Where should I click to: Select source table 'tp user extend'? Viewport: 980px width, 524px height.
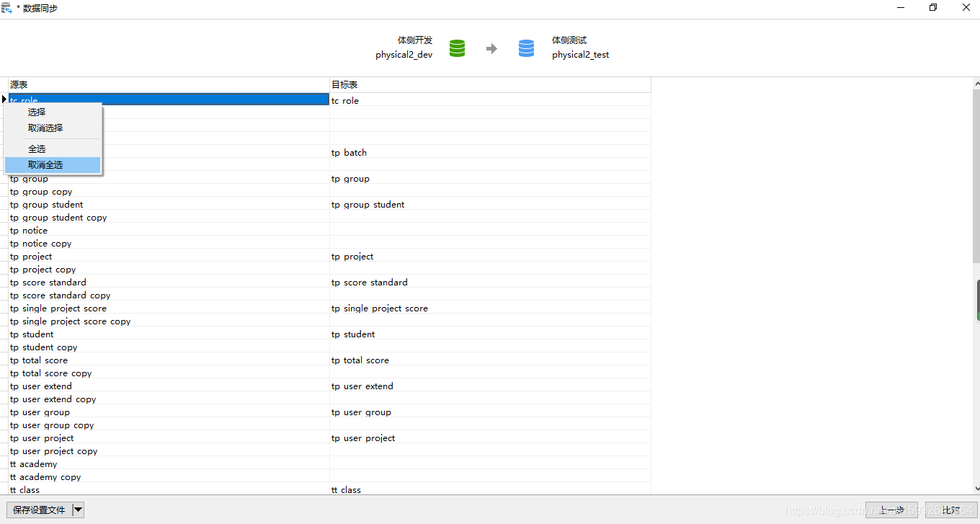pos(169,386)
